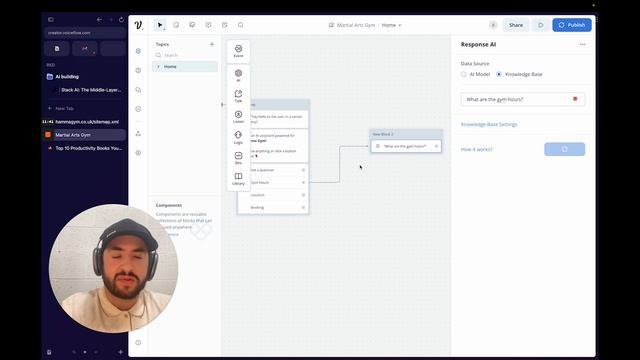Select the 'What are the gym hours?' step on canvas
640x360 pixels.
point(406,146)
